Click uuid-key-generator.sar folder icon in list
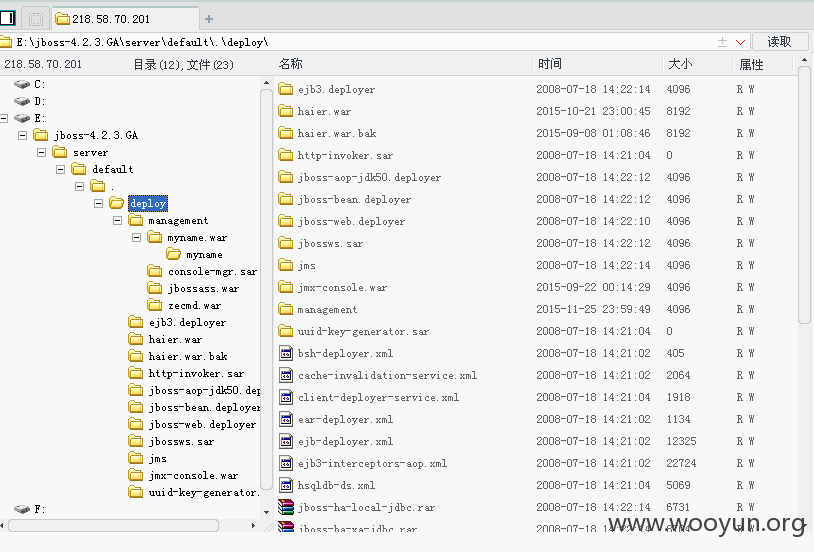 click(286, 331)
